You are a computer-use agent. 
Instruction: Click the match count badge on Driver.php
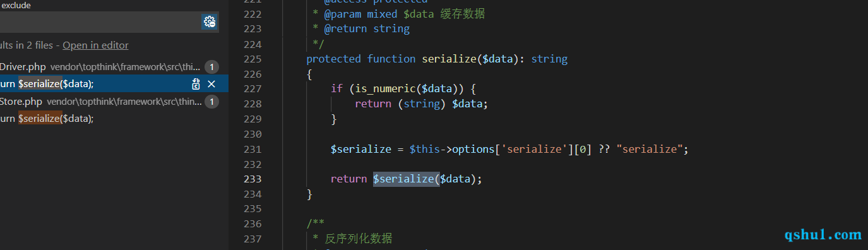pyautogui.click(x=211, y=66)
